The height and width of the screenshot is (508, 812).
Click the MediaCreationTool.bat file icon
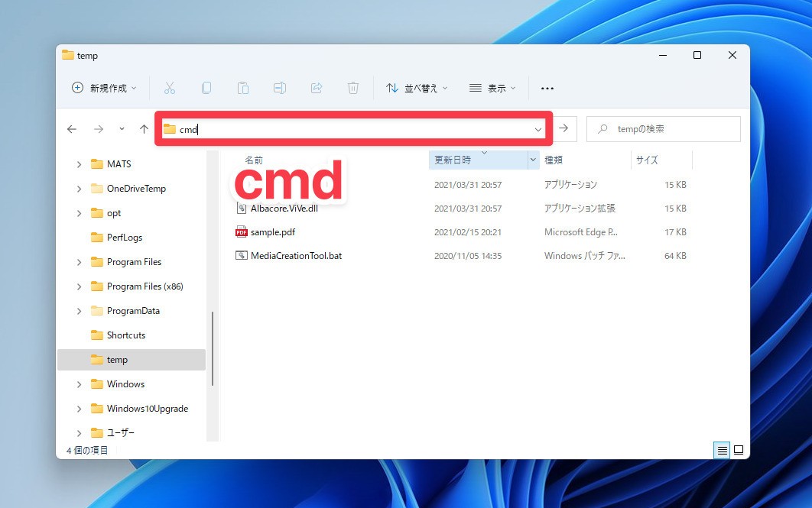[x=242, y=256]
